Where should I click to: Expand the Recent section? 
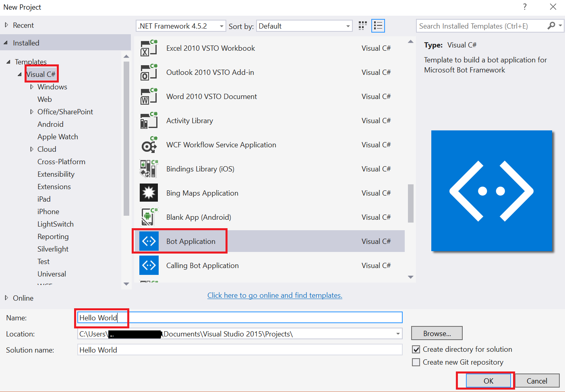(x=6, y=25)
